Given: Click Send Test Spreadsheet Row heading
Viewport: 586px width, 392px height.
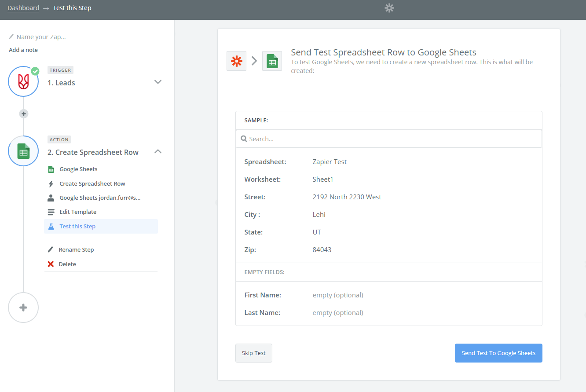Looking at the screenshot, I should tap(384, 52).
